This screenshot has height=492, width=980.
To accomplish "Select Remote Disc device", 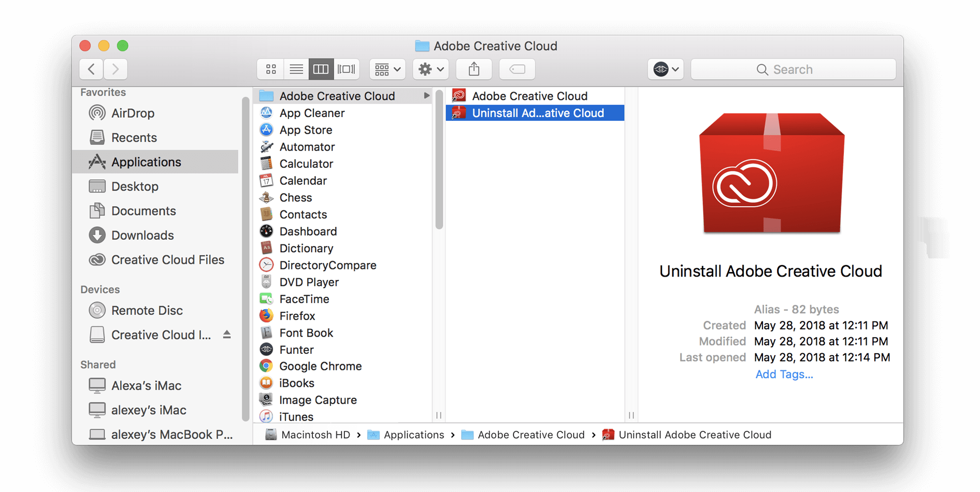I will click(x=155, y=310).
